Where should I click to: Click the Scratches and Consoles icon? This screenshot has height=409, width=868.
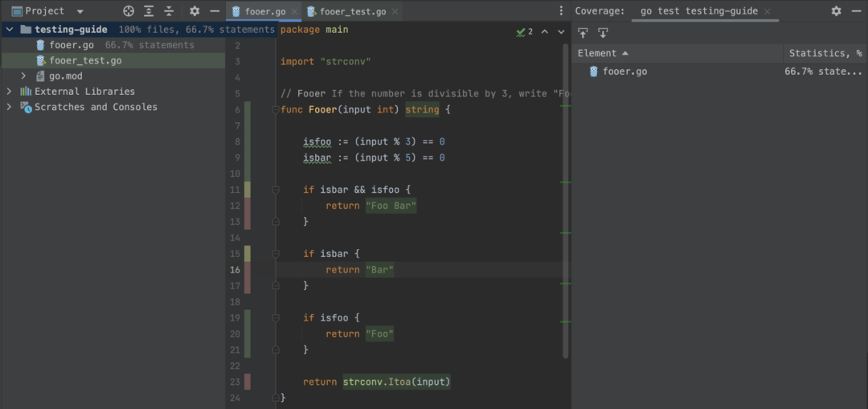coord(26,107)
